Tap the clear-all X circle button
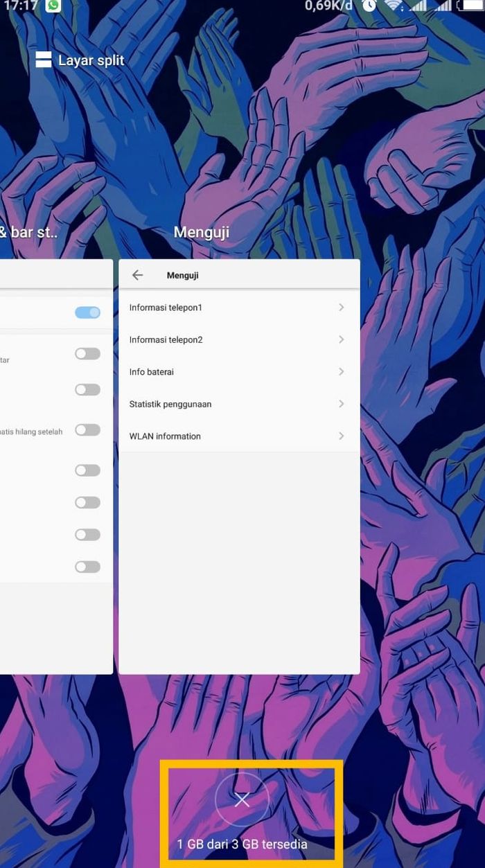Image resolution: width=485 pixels, height=868 pixels. (x=242, y=800)
